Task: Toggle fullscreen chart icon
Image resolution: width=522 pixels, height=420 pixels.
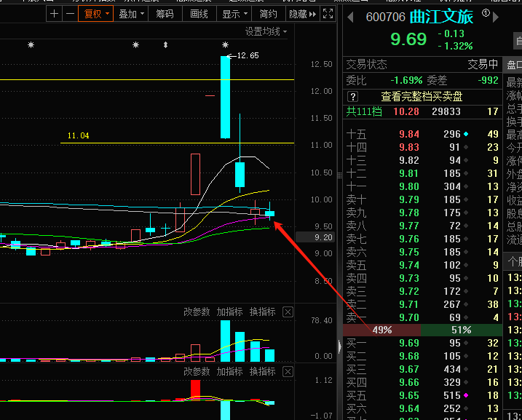Action: (328, 14)
